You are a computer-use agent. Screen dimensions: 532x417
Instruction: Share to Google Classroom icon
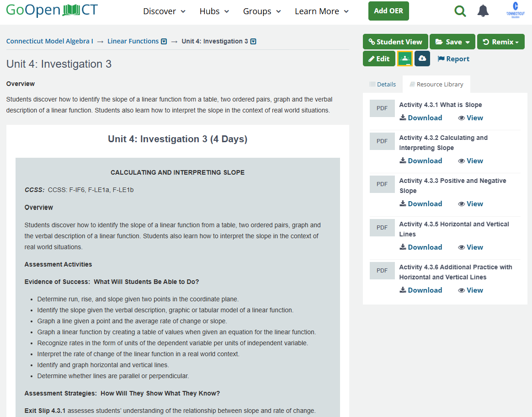click(405, 59)
